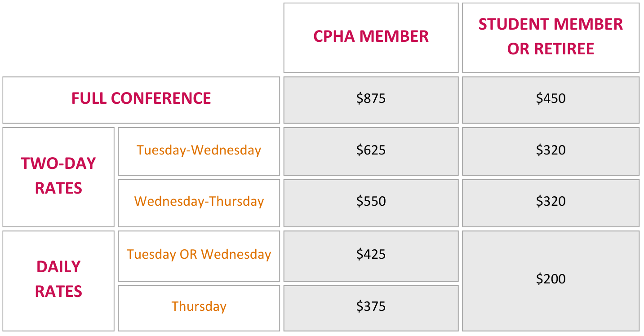Screen dimensions: 644x336
Task: Select the $625 Tuesday-Wednesday member price
Action: pyautogui.click(x=371, y=151)
